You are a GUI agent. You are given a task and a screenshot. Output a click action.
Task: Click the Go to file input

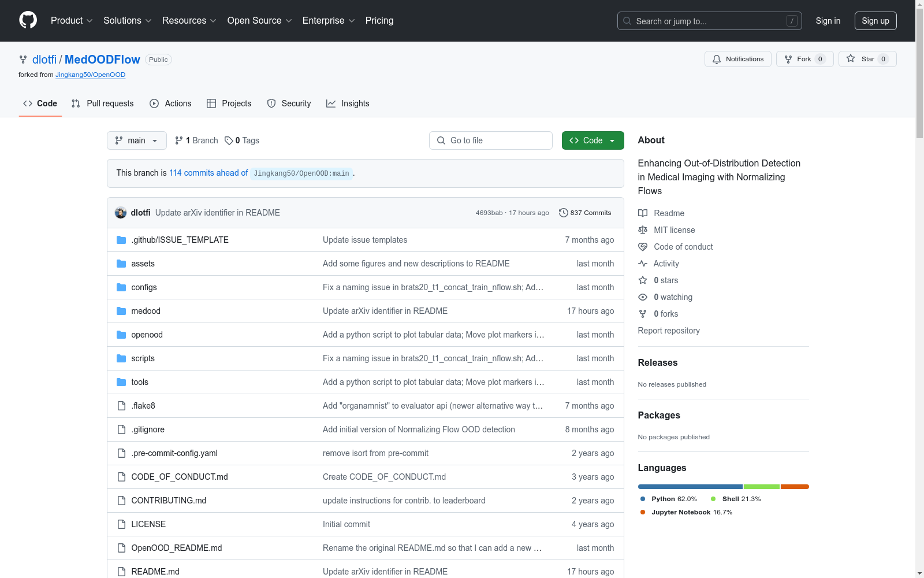click(491, 140)
